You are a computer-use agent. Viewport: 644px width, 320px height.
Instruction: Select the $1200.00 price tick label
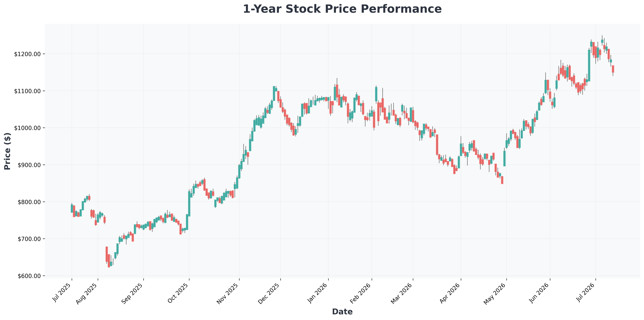(x=28, y=54)
